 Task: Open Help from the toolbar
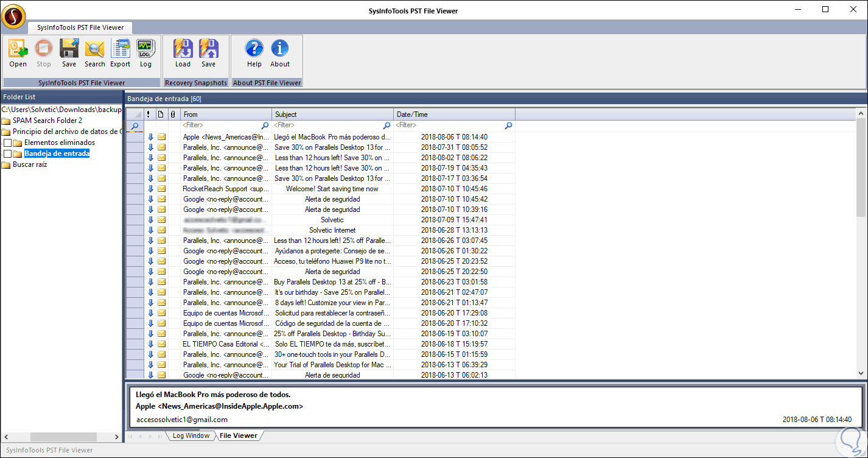[254, 49]
